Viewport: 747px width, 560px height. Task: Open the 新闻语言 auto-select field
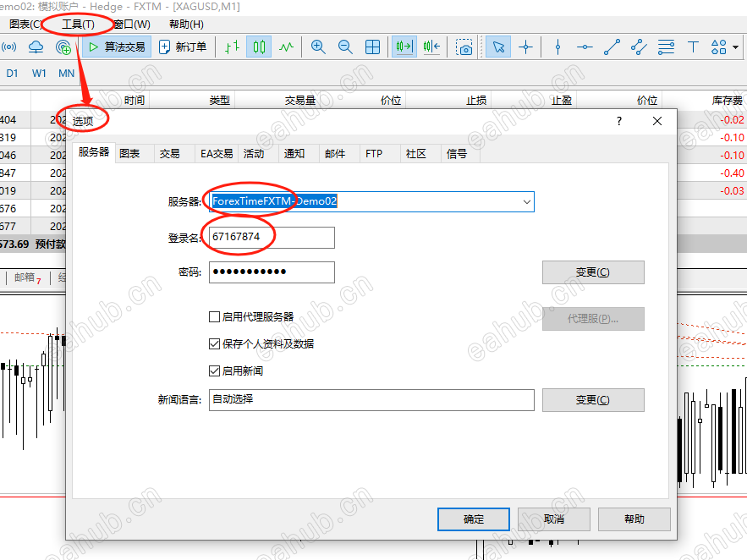click(x=372, y=399)
